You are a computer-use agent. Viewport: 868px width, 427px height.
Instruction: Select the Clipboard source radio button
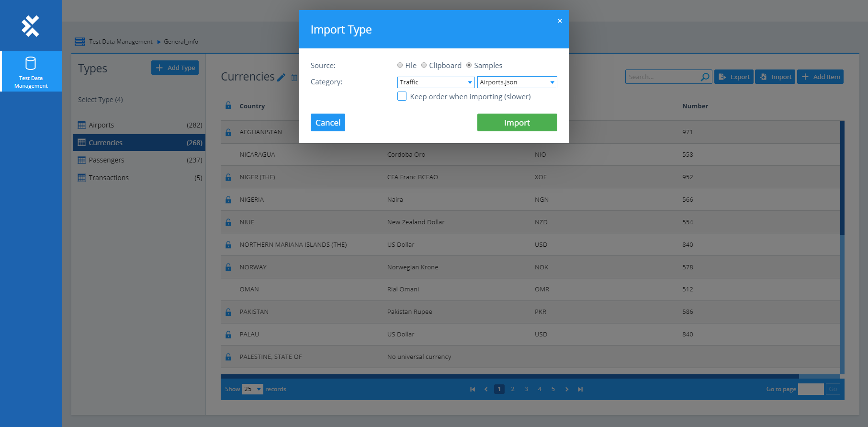click(424, 65)
